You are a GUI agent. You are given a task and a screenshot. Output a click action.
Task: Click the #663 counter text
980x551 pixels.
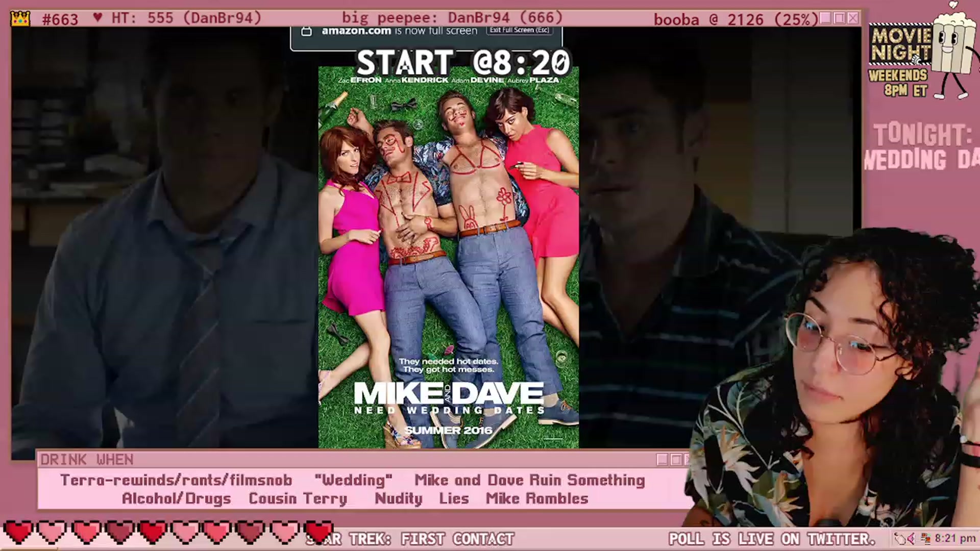60,19
